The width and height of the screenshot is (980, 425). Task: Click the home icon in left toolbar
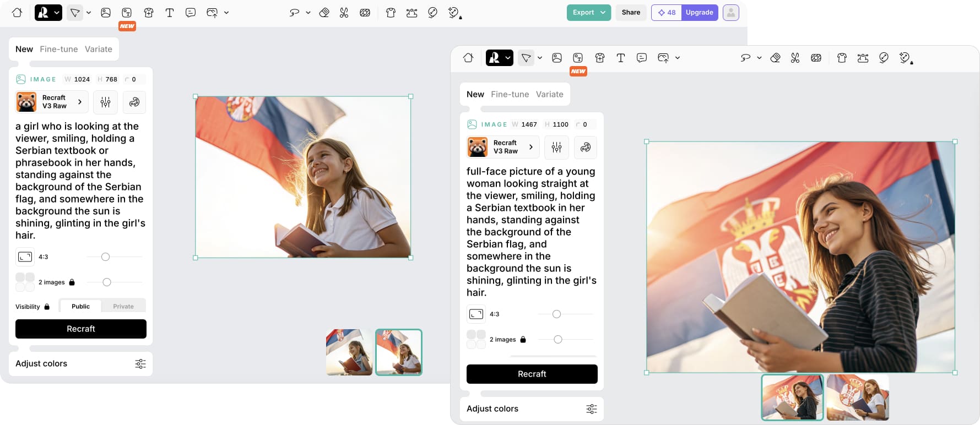17,13
